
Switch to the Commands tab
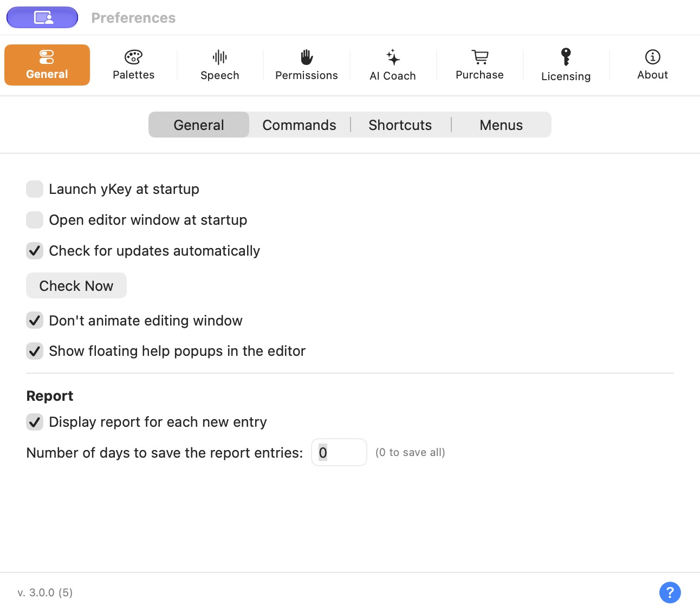click(300, 125)
